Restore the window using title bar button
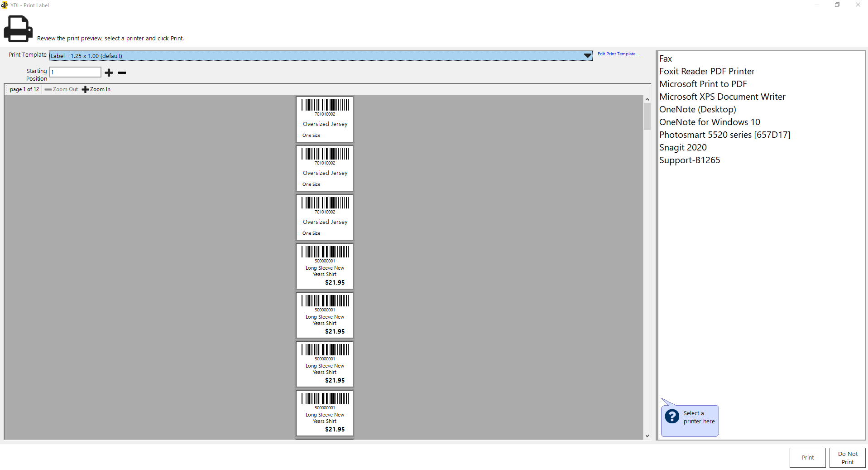 point(837,5)
